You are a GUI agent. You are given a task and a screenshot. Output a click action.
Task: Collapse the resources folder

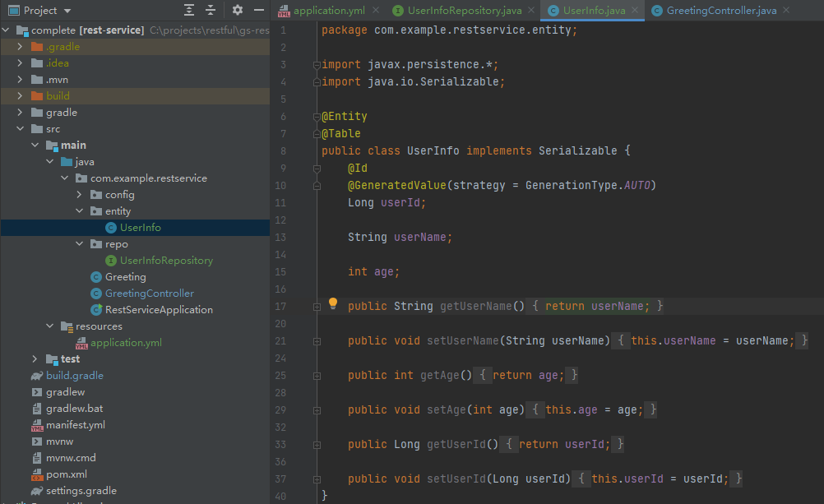click(49, 326)
